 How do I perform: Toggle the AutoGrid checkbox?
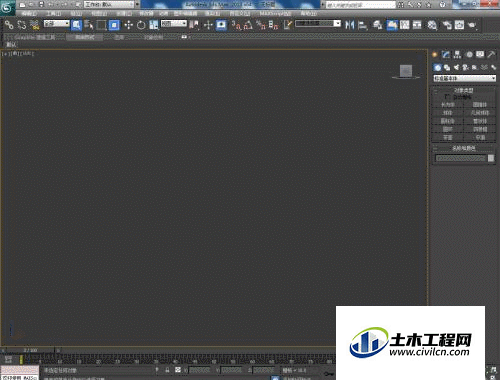447,97
